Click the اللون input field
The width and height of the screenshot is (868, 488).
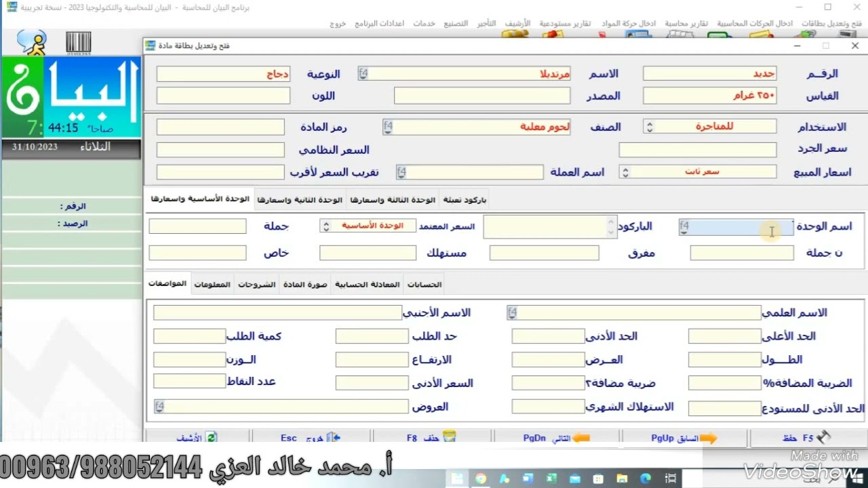[x=223, y=96]
